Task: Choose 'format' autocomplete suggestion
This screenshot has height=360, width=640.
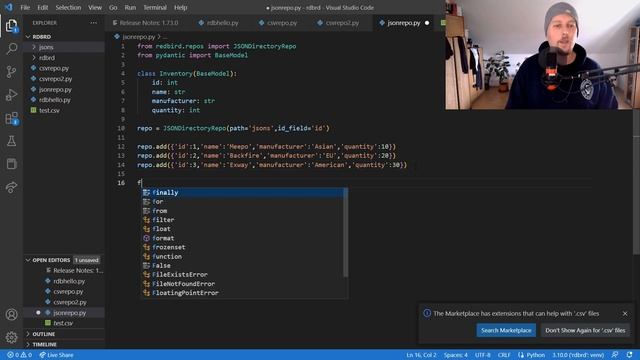Action: [243, 238]
